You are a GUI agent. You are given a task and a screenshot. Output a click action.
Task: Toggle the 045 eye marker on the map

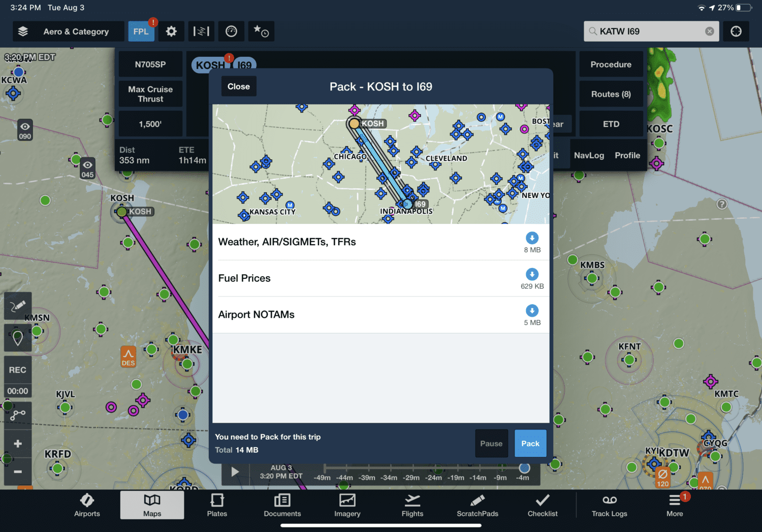pos(87,168)
